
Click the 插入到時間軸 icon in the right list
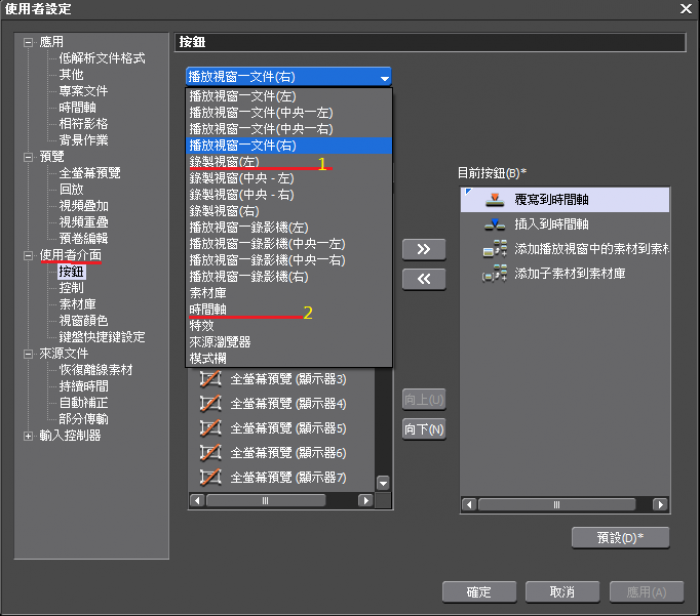[493, 224]
